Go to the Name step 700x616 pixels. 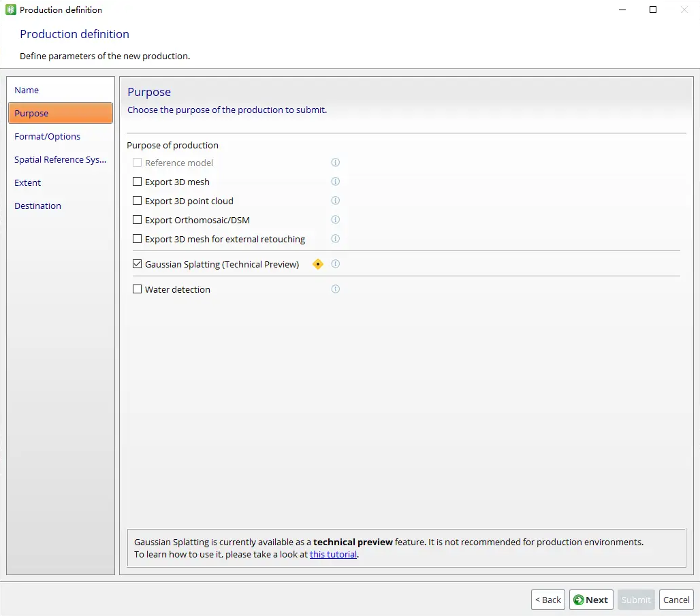[61, 90]
